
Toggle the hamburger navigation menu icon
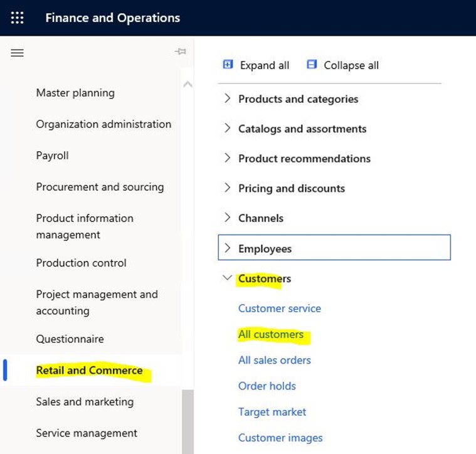(18, 53)
